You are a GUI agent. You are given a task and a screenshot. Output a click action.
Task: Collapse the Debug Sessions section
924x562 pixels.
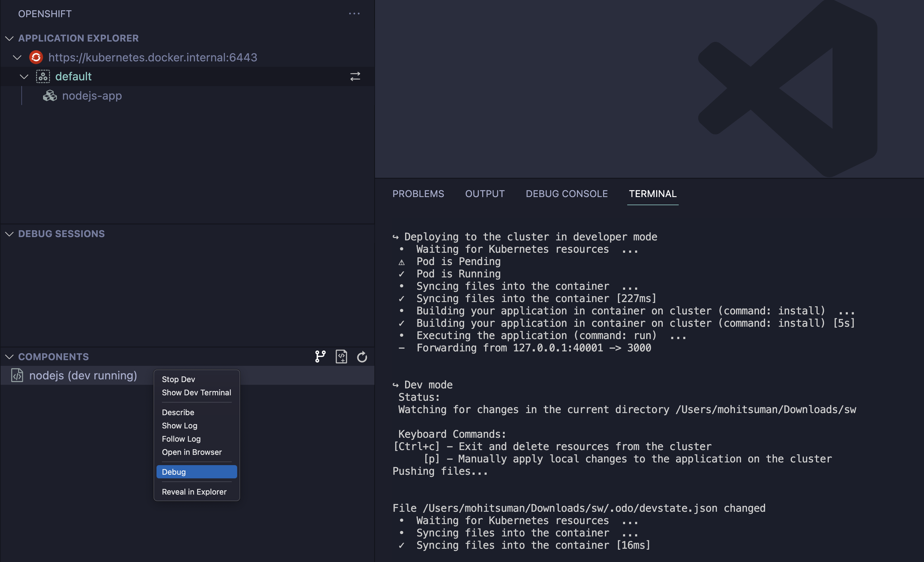pos(9,234)
